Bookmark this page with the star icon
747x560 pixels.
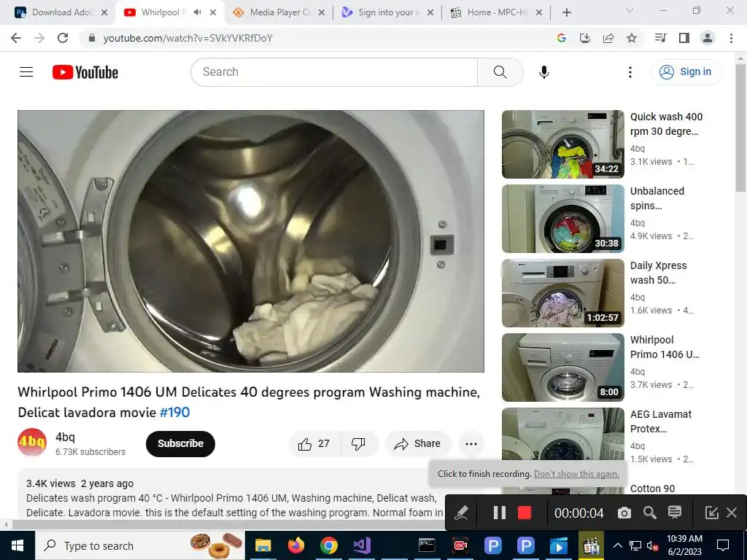click(631, 38)
